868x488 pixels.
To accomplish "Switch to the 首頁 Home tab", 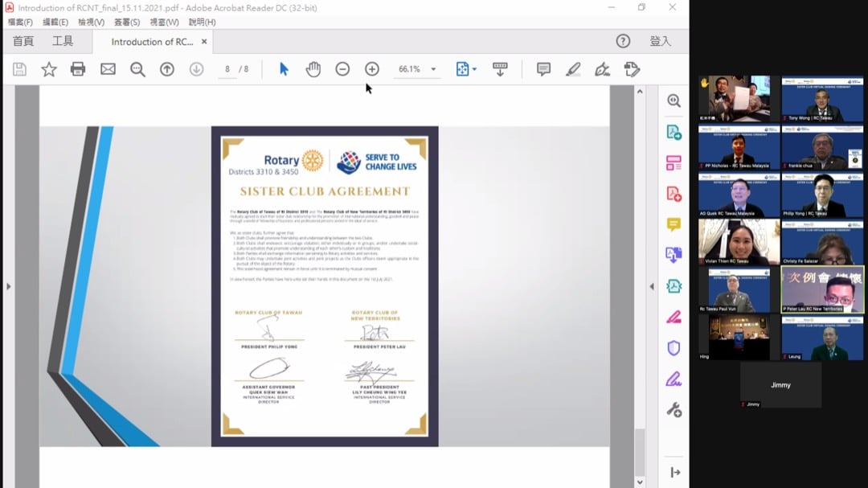I will (x=23, y=41).
